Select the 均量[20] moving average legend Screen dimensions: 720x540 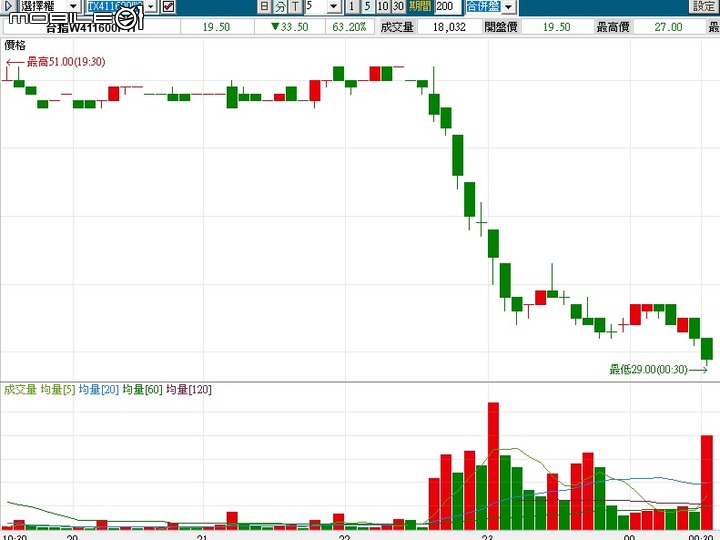tap(99, 389)
